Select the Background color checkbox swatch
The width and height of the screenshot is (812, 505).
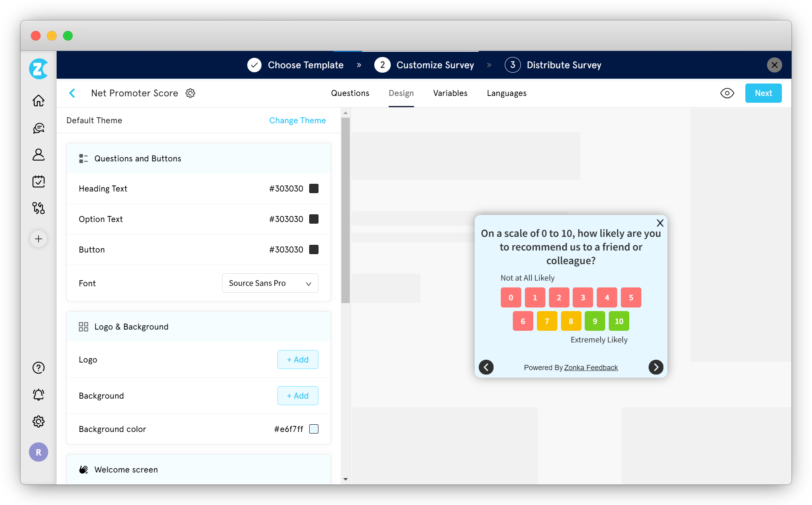pyautogui.click(x=314, y=429)
